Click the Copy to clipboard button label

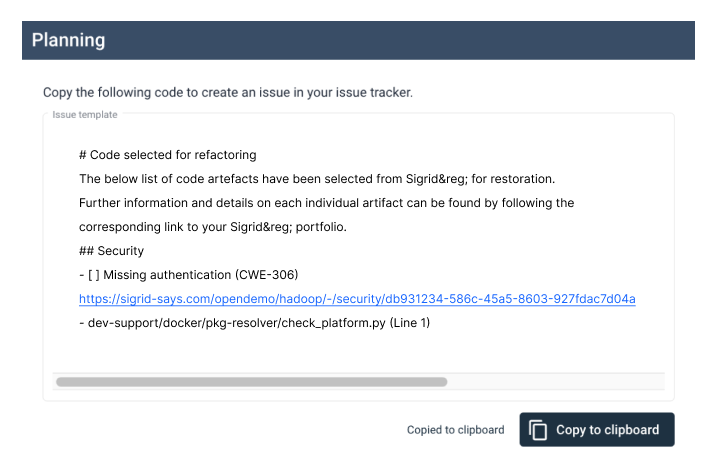click(607, 430)
